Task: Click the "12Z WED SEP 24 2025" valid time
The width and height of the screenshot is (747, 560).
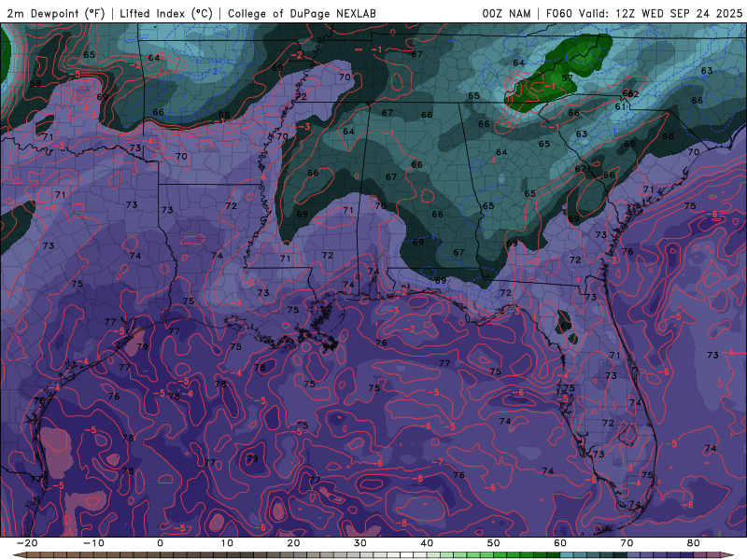Action: [679, 13]
